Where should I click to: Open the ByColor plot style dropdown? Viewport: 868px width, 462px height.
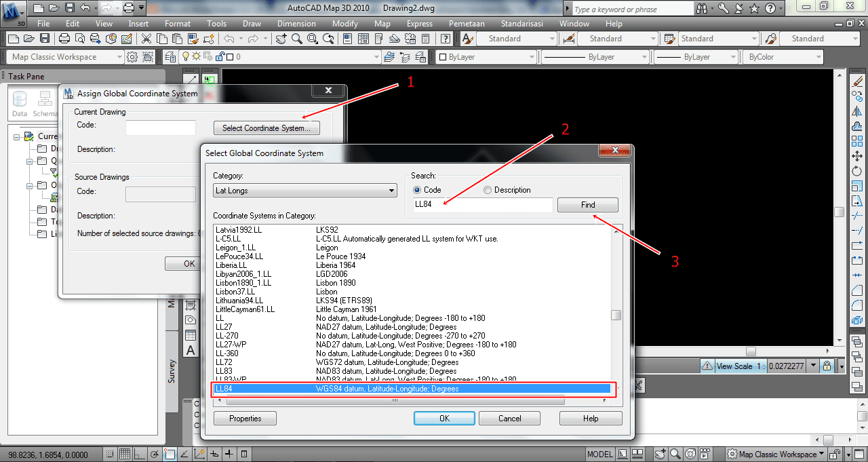coord(785,57)
